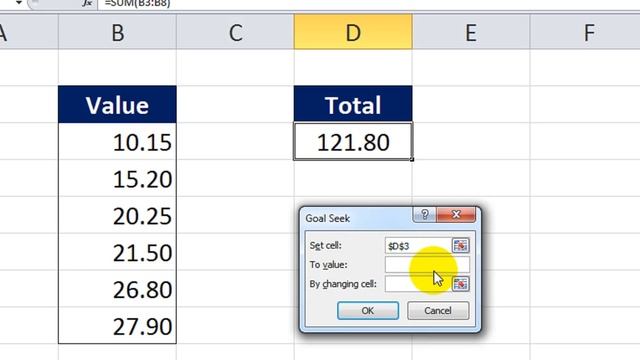640x360 pixels.
Task: Open Goal Seek help question mark
Action: pos(425,214)
